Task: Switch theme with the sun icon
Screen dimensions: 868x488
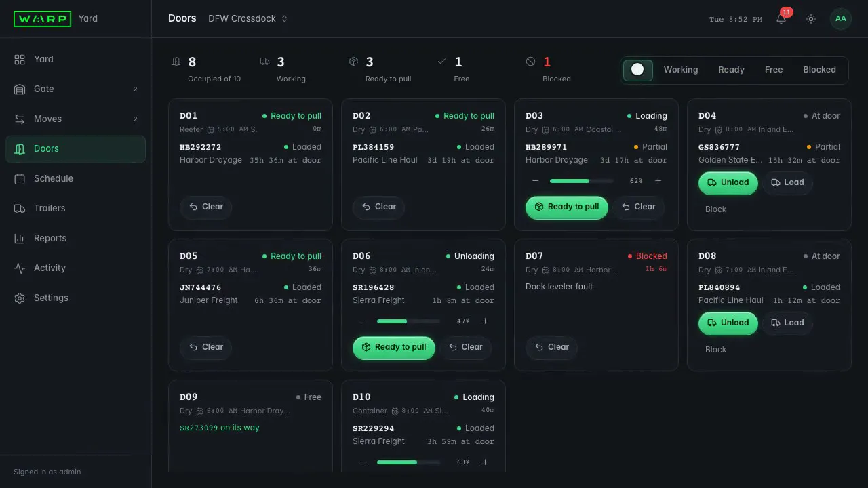Action: (811, 19)
